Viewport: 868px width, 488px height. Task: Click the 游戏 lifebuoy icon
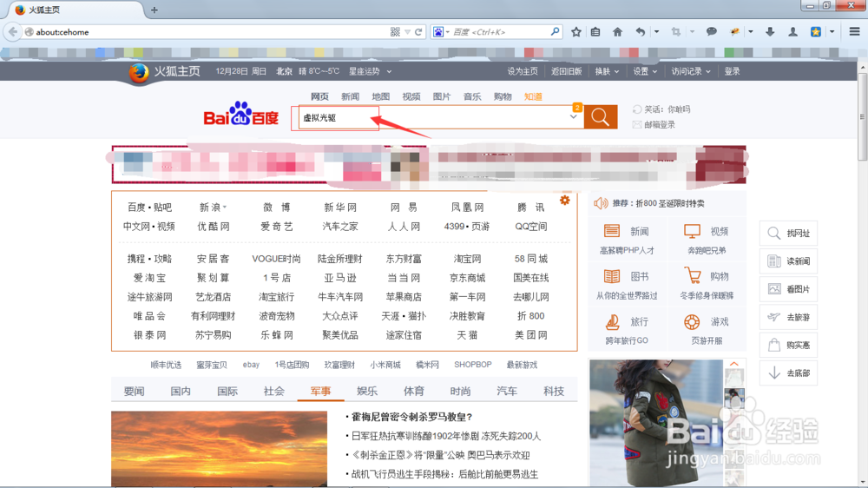tap(692, 321)
